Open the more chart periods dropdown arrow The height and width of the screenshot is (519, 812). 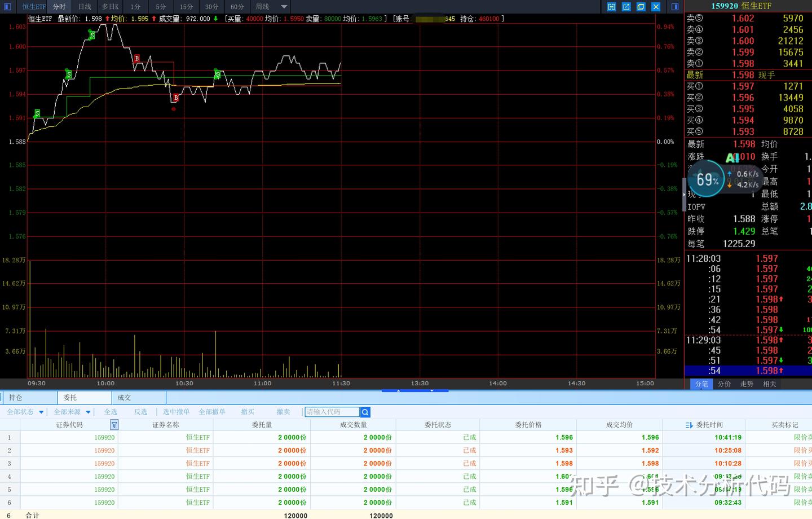[284, 7]
